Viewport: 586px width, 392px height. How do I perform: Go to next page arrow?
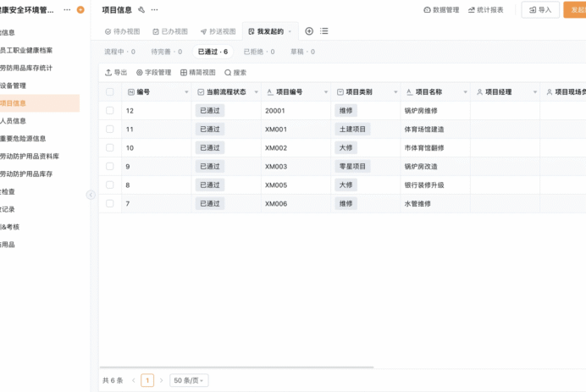click(161, 380)
